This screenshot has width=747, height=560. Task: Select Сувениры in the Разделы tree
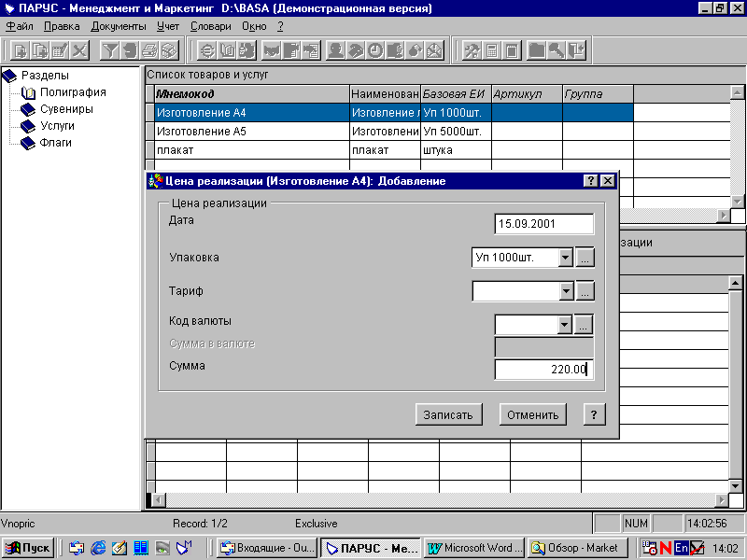[66, 109]
